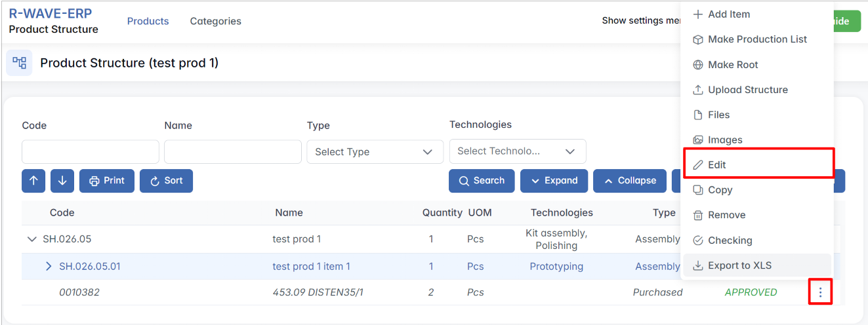This screenshot has width=868, height=325.
Task: Choose Add Item in the menu
Action: click(728, 14)
